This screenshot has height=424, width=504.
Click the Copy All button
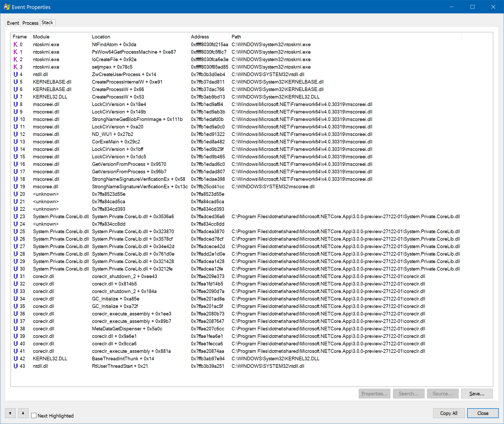[x=449, y=413]
